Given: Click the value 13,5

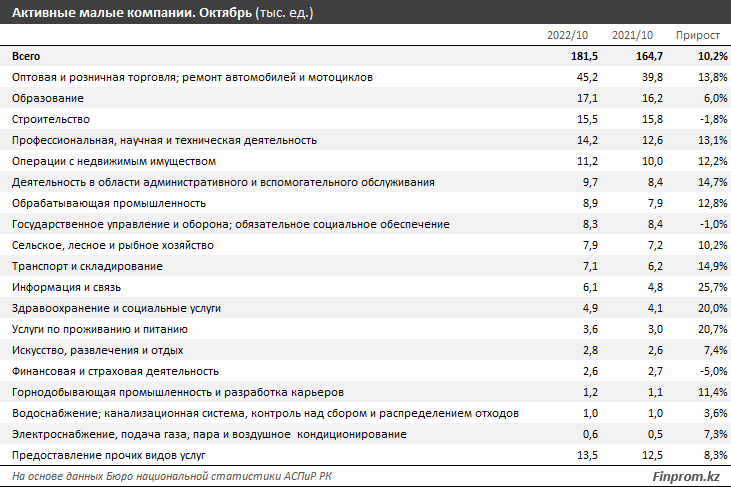Looking at the screenshot, I should (587, 455).
